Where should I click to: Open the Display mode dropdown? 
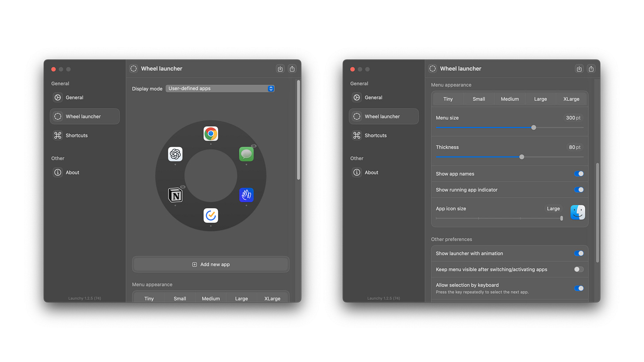pos(220,88)
